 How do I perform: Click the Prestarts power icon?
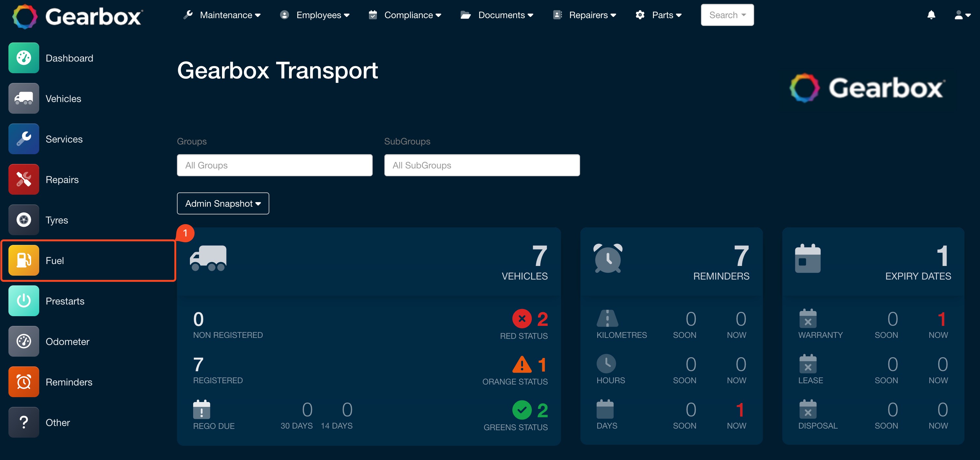click(x=24, y=301)
